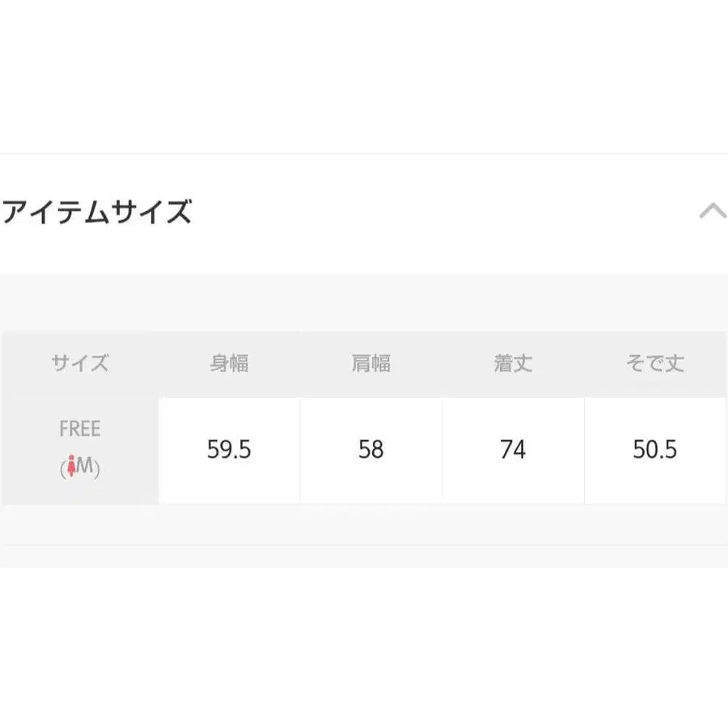This screenshot has height=728, width=728.
Task: Click the 58 shoulder width value
Action: coord(371,450)
